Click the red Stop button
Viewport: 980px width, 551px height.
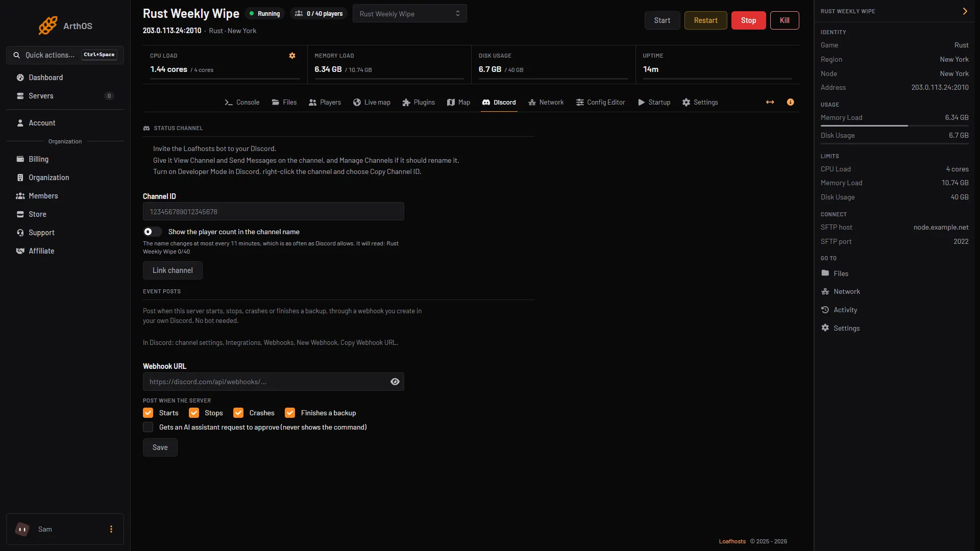(748, 20)
